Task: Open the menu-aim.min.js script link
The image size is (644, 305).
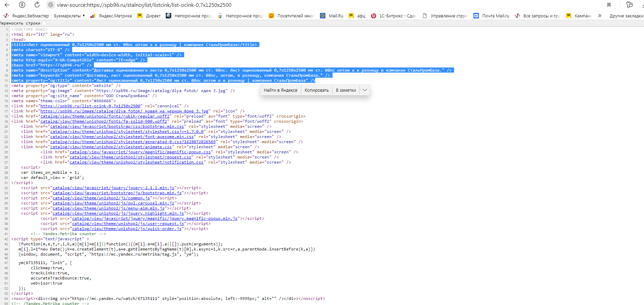Action: pyautogui.click(x=109, y=208)
